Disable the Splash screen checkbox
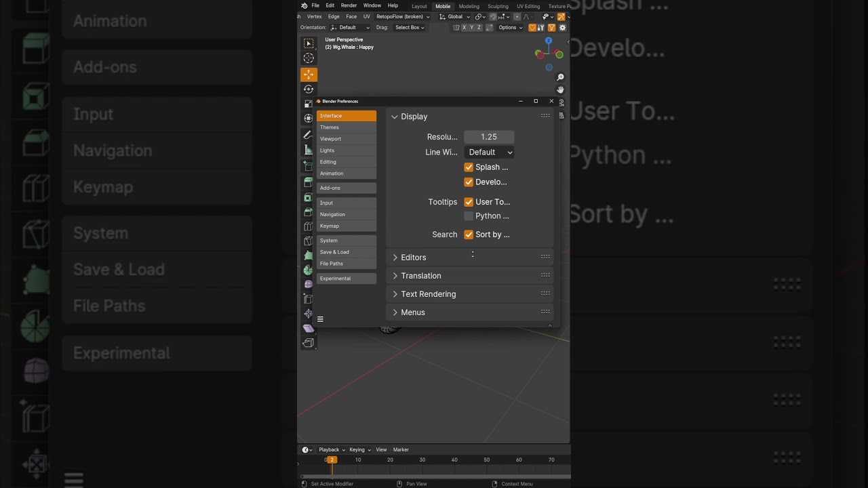This screenshot has width=868, height=488. click(469, 167)
